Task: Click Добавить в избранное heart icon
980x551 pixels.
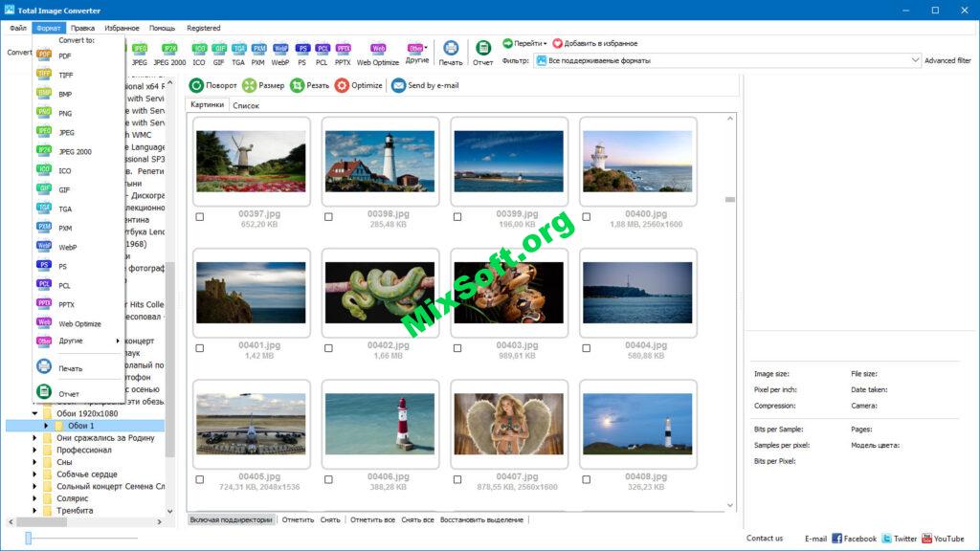Action: 594,43
